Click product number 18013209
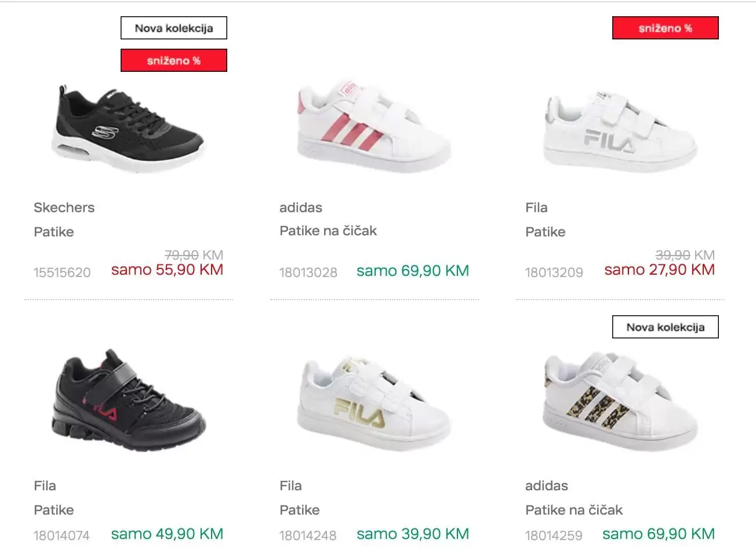Image resolution: width=756 pixels, height=554 pixels. pos(554,272)
